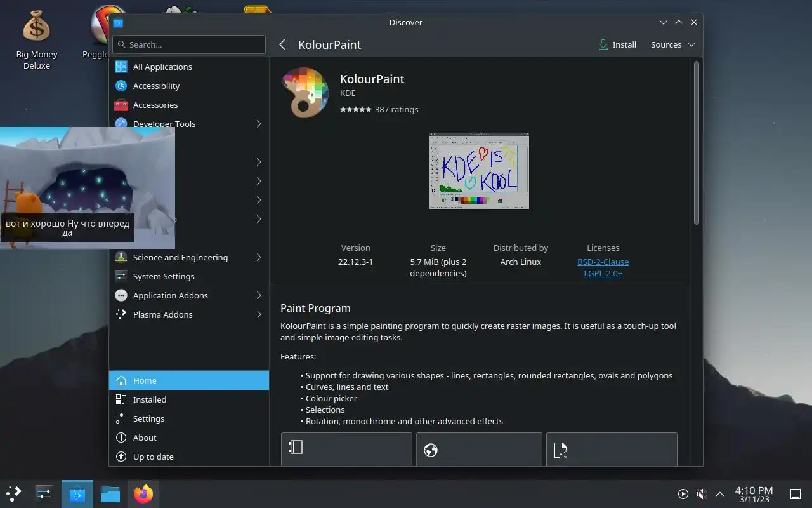Image resolution: width=812 pixels, height=508 pixels.
Task: Expand the Science and Engineering chevron
Action: point(259,257)
